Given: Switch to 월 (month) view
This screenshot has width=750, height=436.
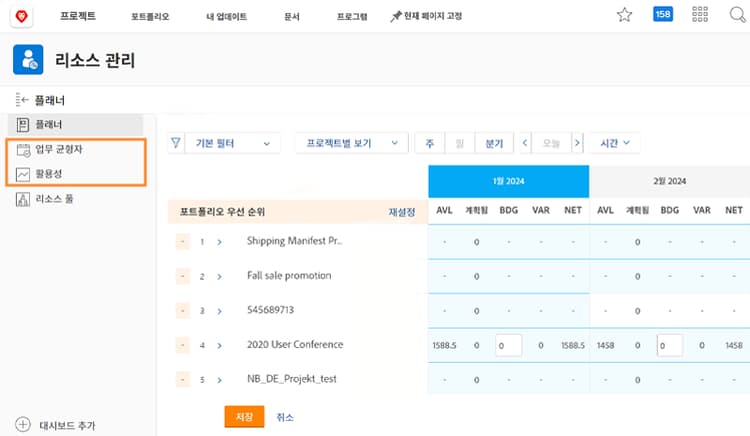Looking at the screenshot, I should [x=460, y=143].
